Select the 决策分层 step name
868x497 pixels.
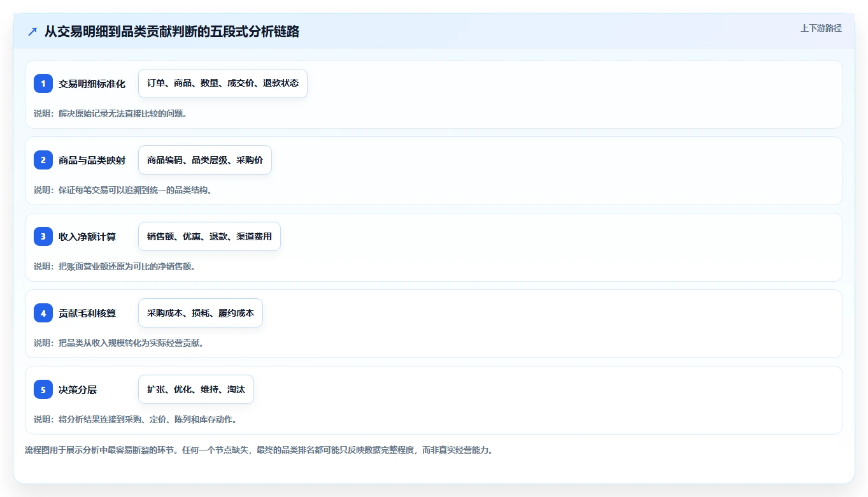click(78, 389)
